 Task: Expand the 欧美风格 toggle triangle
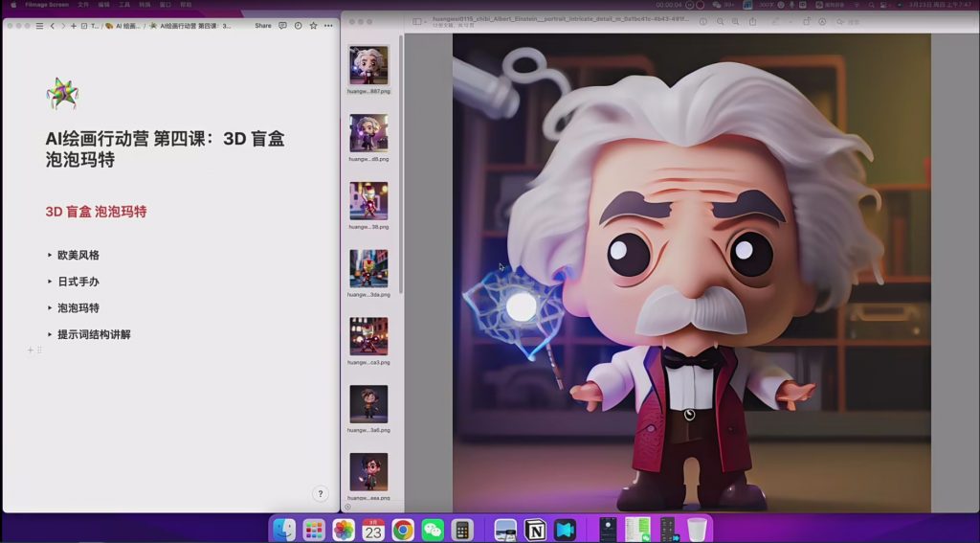(x=50, y=255)
